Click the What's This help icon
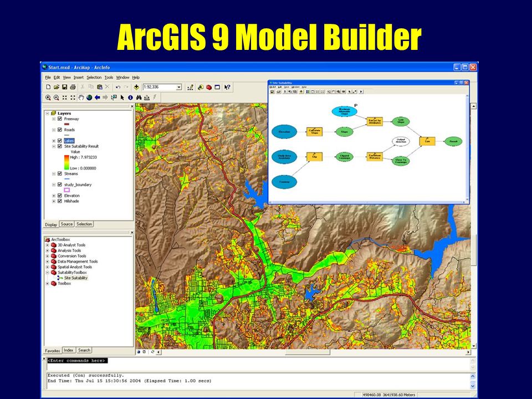 click(227, 87)
